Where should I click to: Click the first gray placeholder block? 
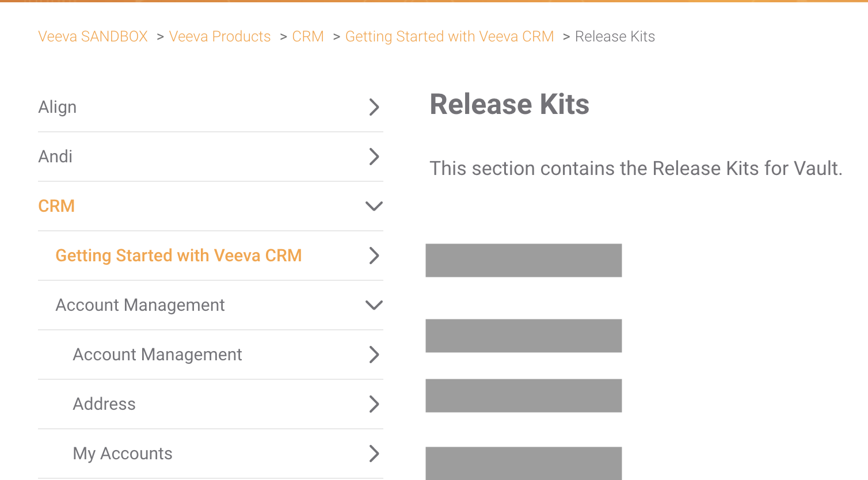pos(523,260)
